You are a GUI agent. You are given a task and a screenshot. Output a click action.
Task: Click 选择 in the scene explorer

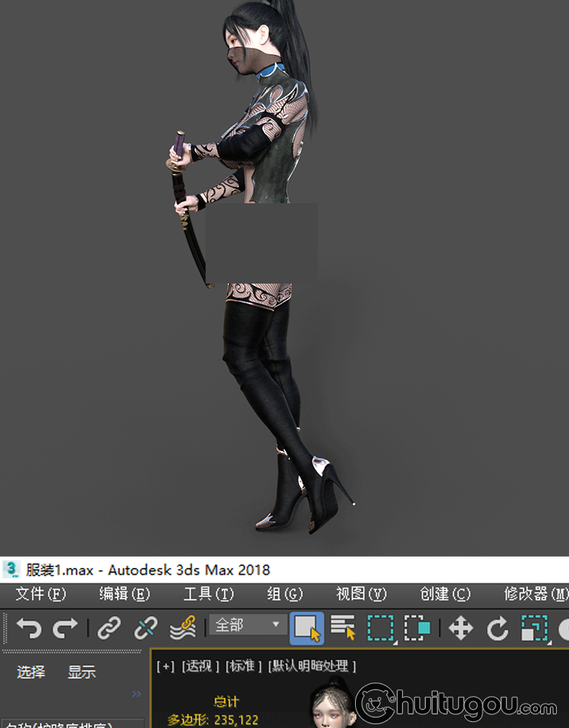click(x=31, y=672)
